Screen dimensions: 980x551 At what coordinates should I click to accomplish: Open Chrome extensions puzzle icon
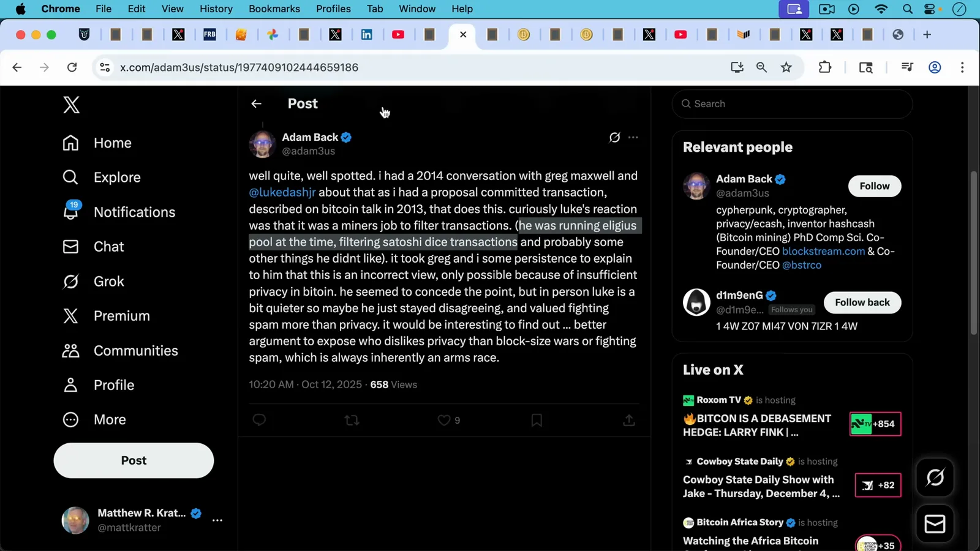pyautogui.click(x=825, y=67)
